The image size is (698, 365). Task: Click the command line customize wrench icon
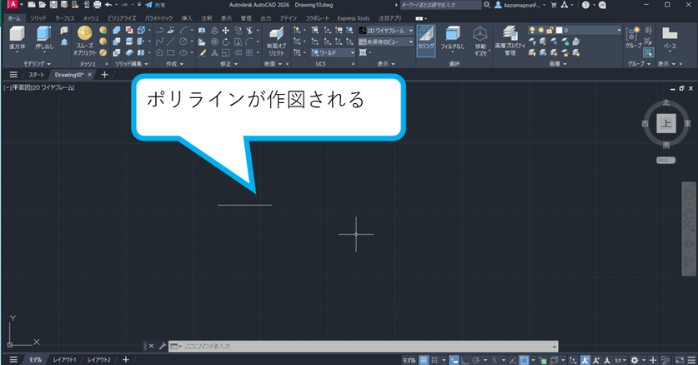[x=162, y=346]
